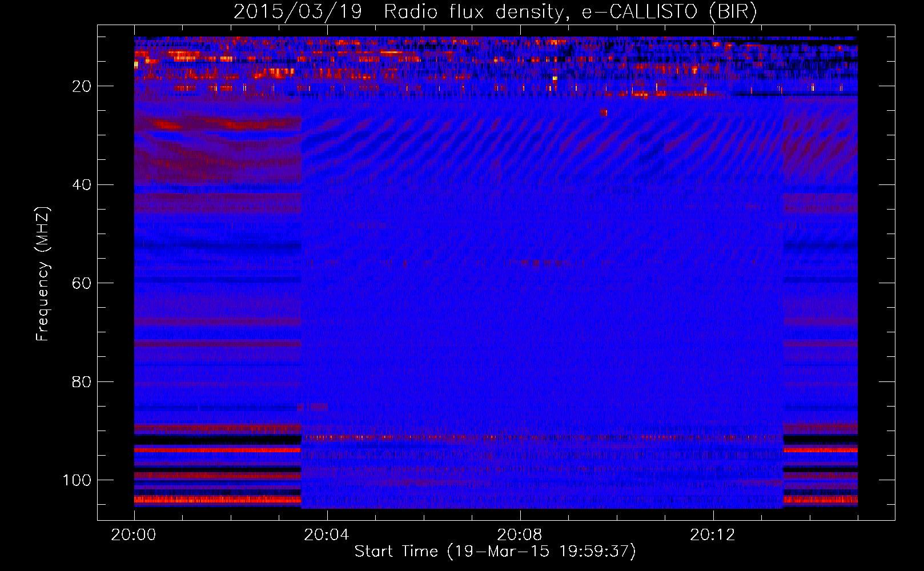Click the '40' frequency tick label
Screen dimensions: 924x571
(82, 185)
